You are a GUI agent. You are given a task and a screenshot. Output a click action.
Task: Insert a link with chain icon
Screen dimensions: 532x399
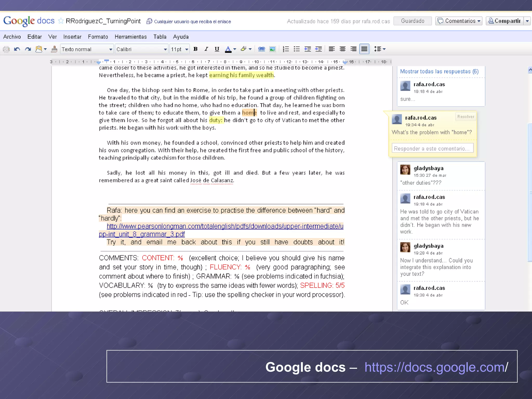click(262, 49)
